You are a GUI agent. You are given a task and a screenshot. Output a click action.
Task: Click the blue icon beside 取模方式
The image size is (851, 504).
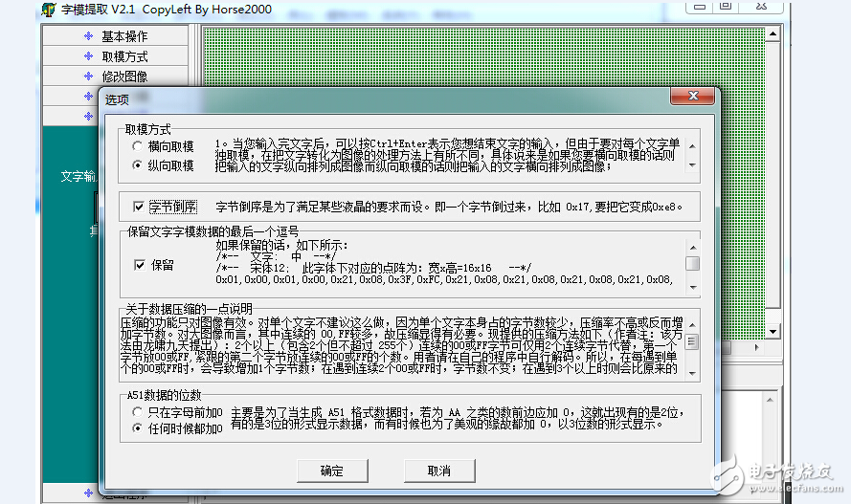pyautogui.click(x=87, y=56)
